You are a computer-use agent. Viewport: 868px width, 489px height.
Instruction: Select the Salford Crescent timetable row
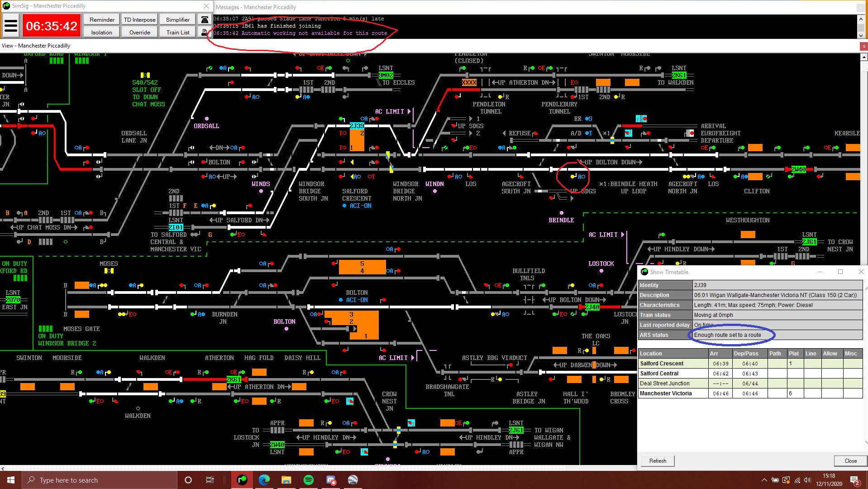[750, 363]
